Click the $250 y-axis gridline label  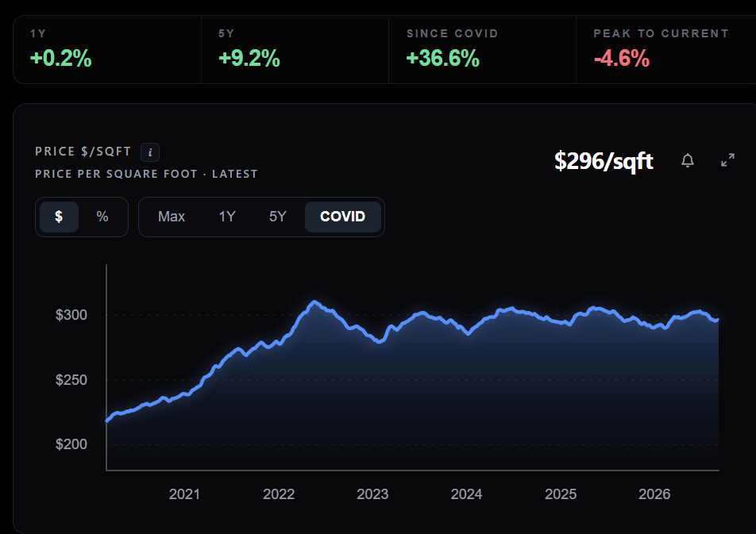point(71,380)
